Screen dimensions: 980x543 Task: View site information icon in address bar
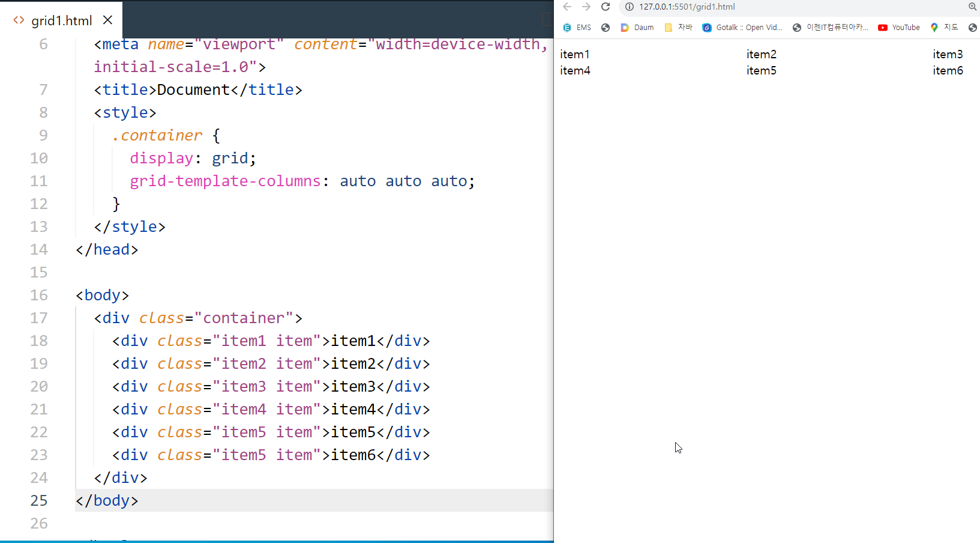coord(630,7)
